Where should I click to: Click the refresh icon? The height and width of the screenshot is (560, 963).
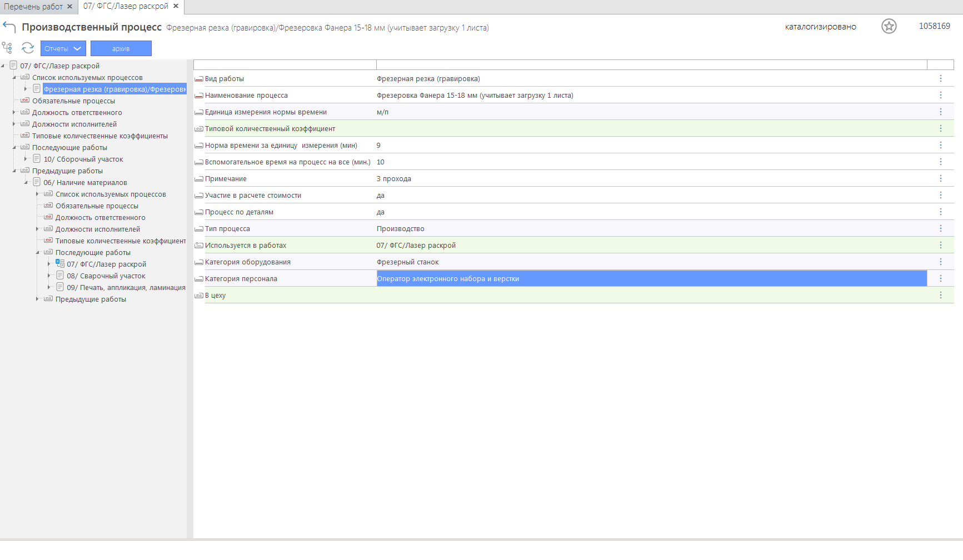(x=28, y=48)
